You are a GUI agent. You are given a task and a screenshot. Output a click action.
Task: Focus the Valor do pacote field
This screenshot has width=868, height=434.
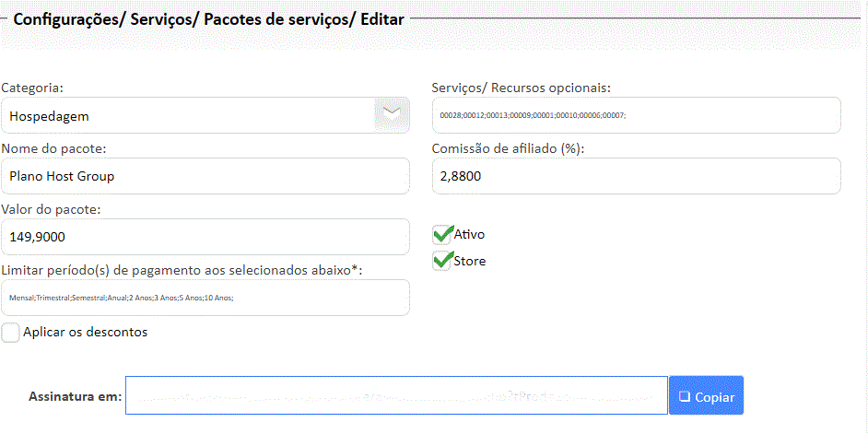pos(205,237)
